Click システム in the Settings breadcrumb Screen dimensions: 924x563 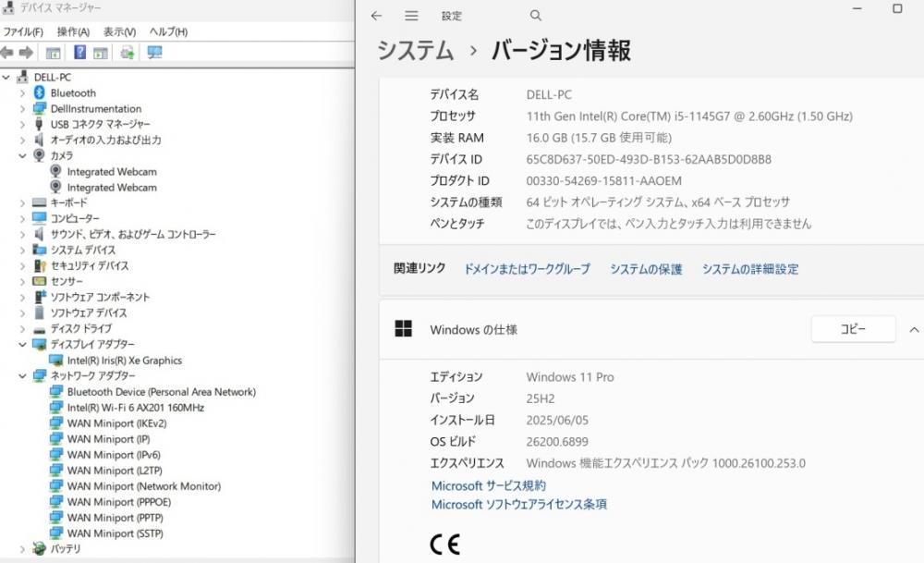point(416,50)
